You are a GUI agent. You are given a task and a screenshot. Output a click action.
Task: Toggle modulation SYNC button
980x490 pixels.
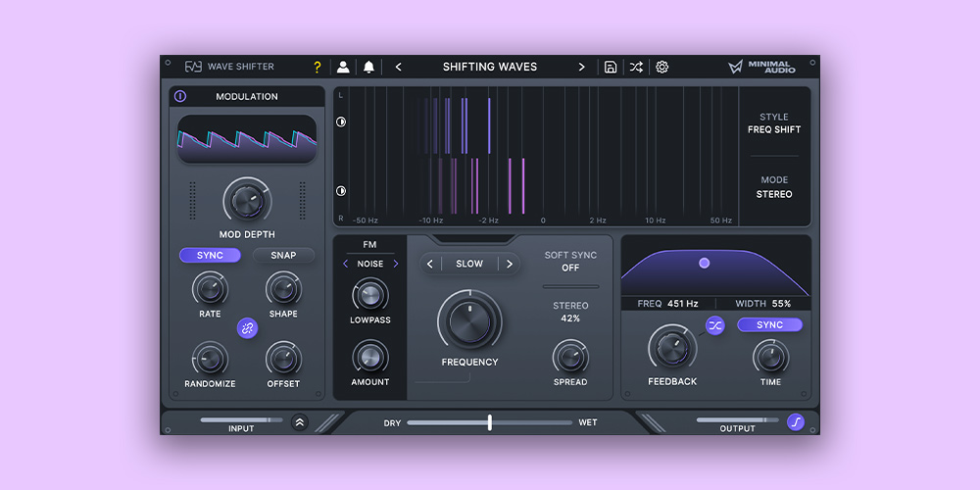click(x=210, y=255)
